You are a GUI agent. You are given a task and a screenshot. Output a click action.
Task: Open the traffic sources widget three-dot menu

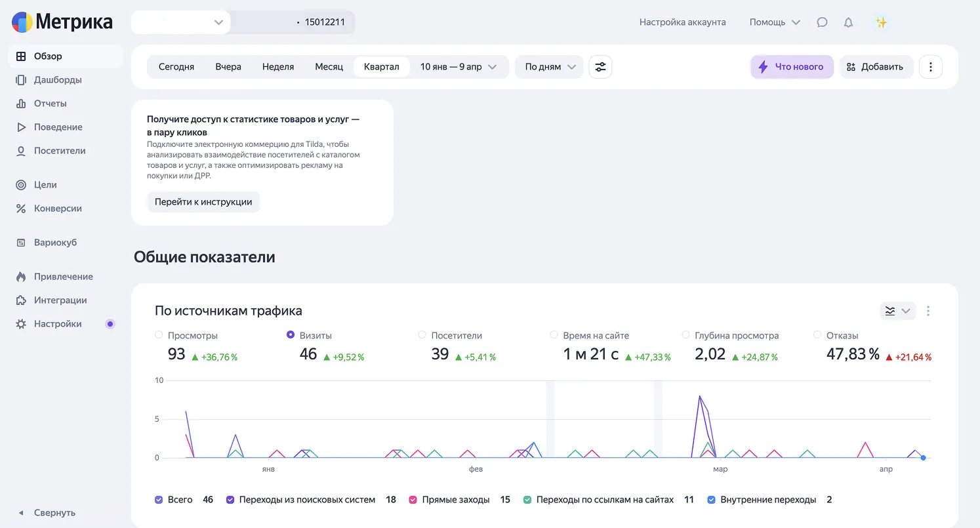coord(928,311)
